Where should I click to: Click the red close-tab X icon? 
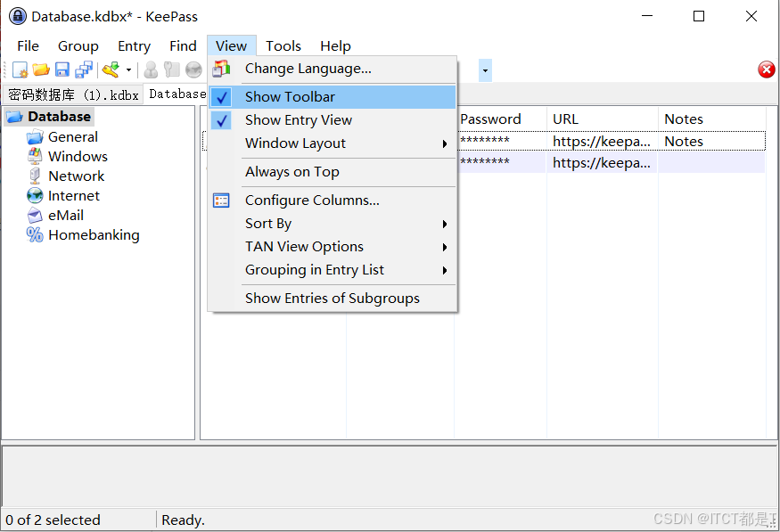pos(767,70)
